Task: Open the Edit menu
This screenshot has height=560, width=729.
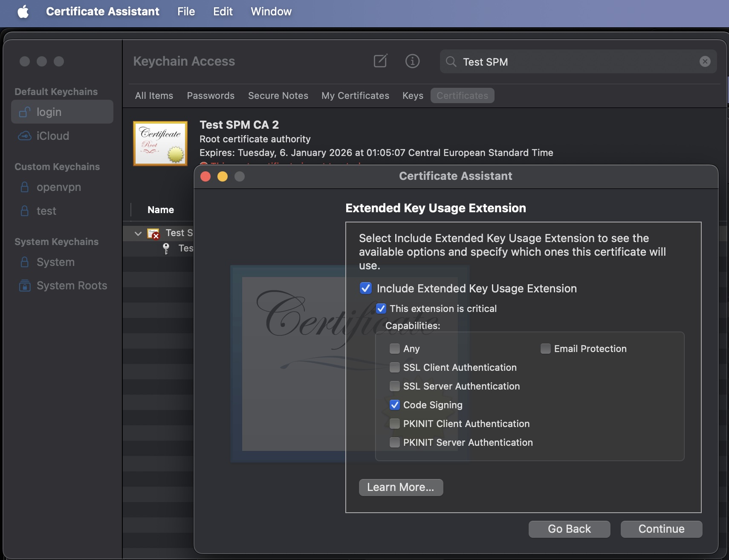Action: pos(223,12)
